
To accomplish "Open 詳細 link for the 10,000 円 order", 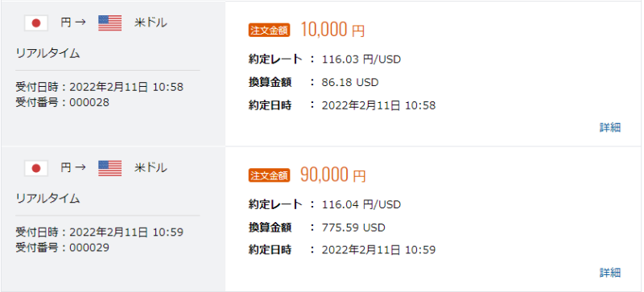I will click(x=610, y=128).
